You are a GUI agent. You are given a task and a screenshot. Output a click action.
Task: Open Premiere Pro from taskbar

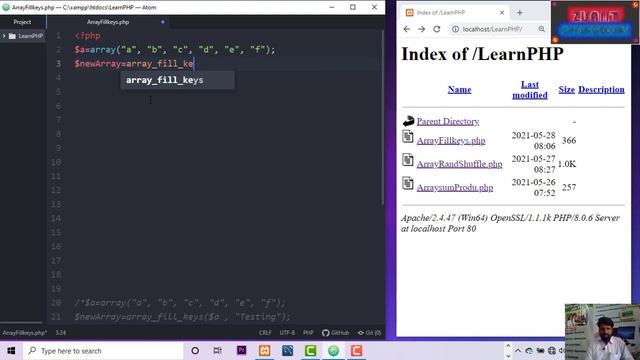pos(242,350)
